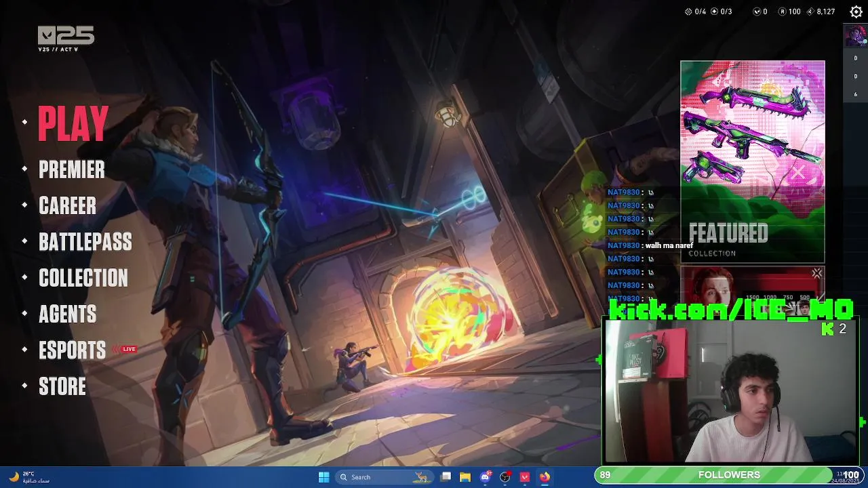Switch to Valorant taskbar icon
This screenshot has width=868, height=488.
click(525, 477)
